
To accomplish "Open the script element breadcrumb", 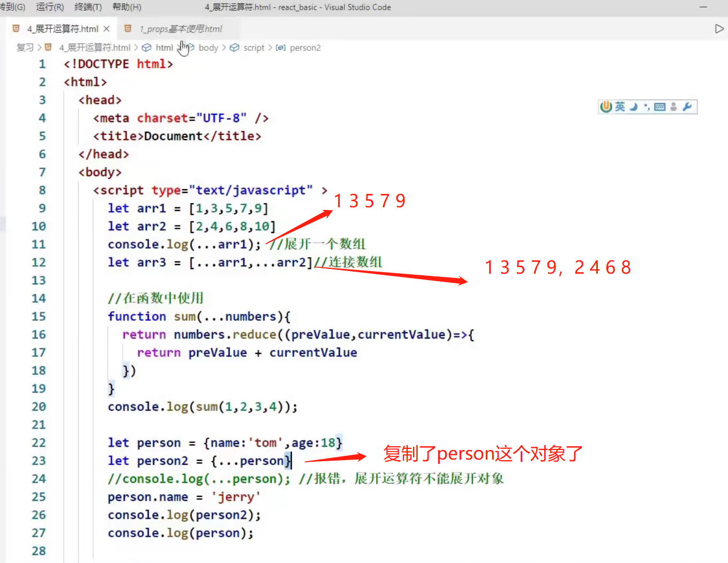I will click(x=254, y=48).
